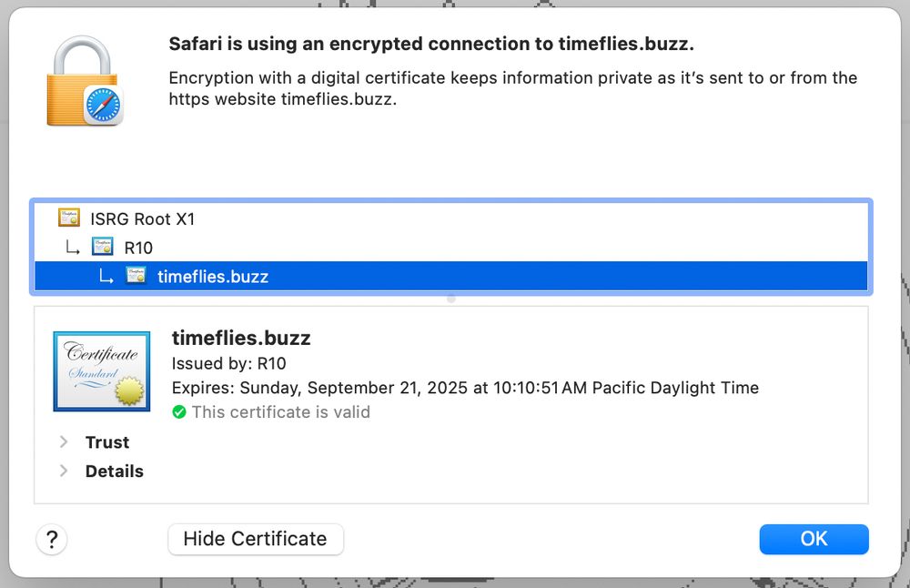Viewport: 910px width, 588px height.
Task: Click the Hide Certificate button
Action: 256,539
